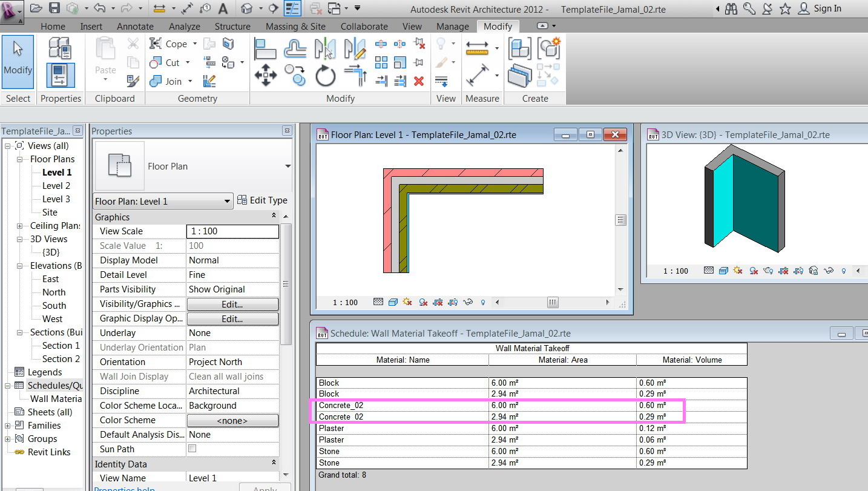Click the Text tool A icon

point(223,8)
